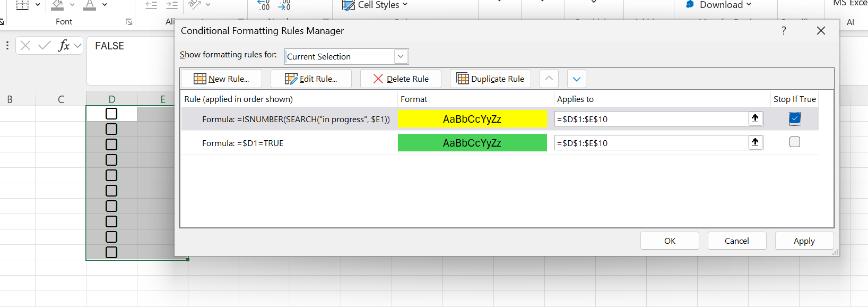Open dialog help question mark
The width and height of the screenshot is (868, 307).
tap(784, 31)
